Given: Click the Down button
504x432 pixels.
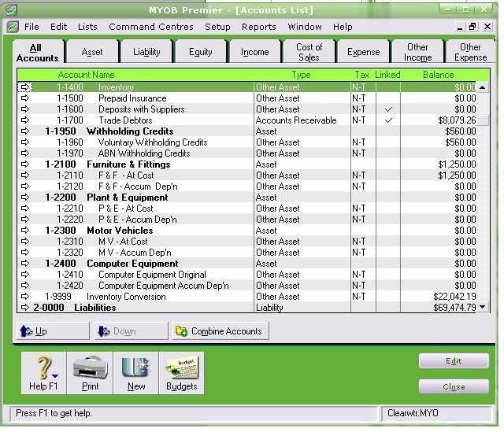Looking at the screenshot, I should 132,330.
